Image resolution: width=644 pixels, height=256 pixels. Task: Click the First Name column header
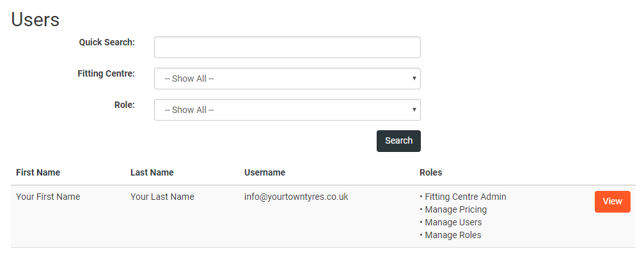pyautogui.click(x=38, y=172)
